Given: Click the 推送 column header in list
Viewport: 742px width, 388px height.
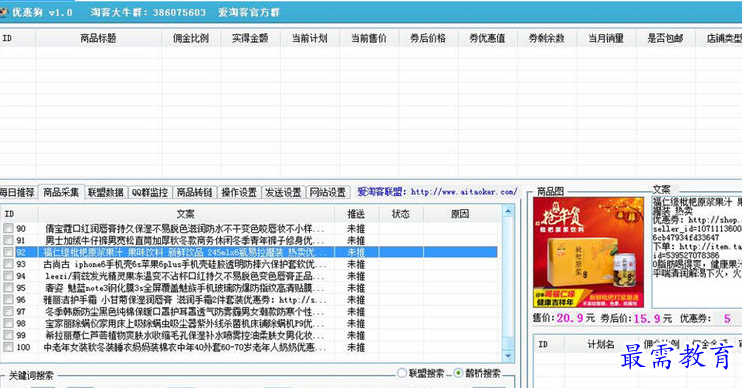Looking at the screenshot, I should [x=356, y=214].
